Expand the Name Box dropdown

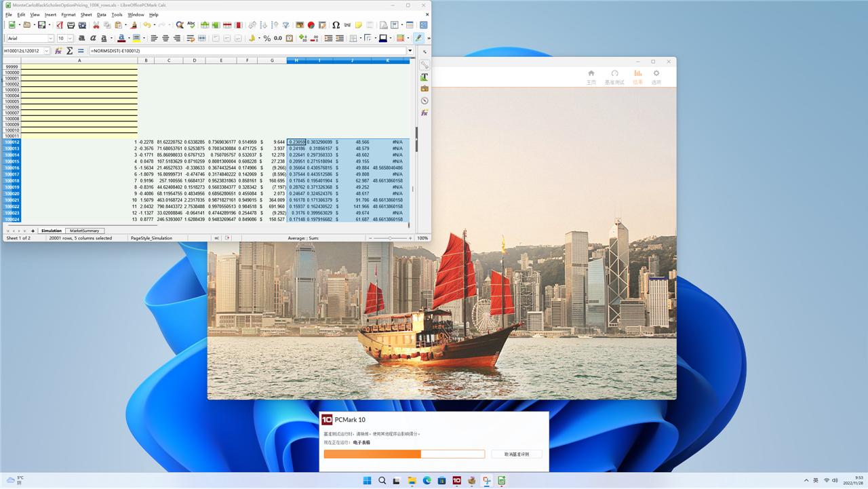[46, 51]
